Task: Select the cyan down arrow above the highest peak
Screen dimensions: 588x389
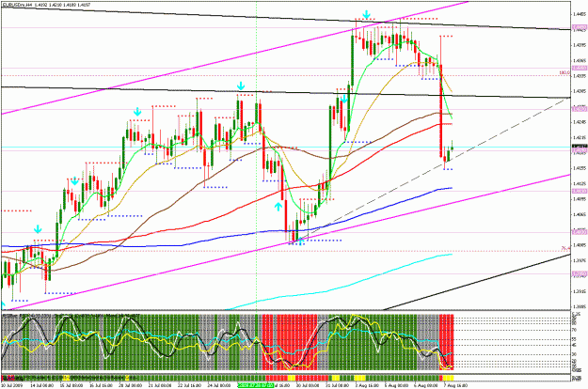Action: 366,15
